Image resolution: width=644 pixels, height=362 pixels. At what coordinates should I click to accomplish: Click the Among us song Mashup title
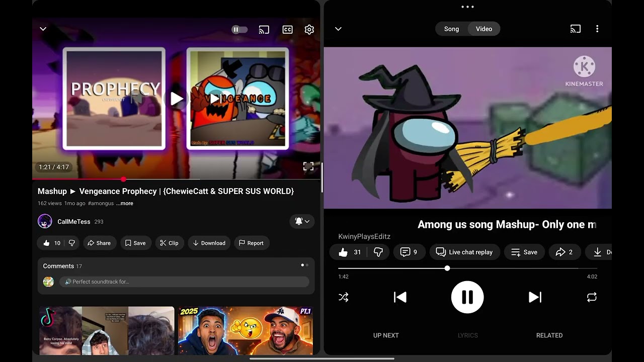click(507, 224)
